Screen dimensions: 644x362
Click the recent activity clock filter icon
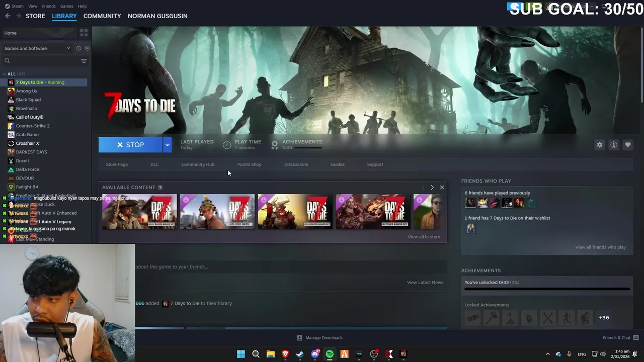tap(78, 48)
